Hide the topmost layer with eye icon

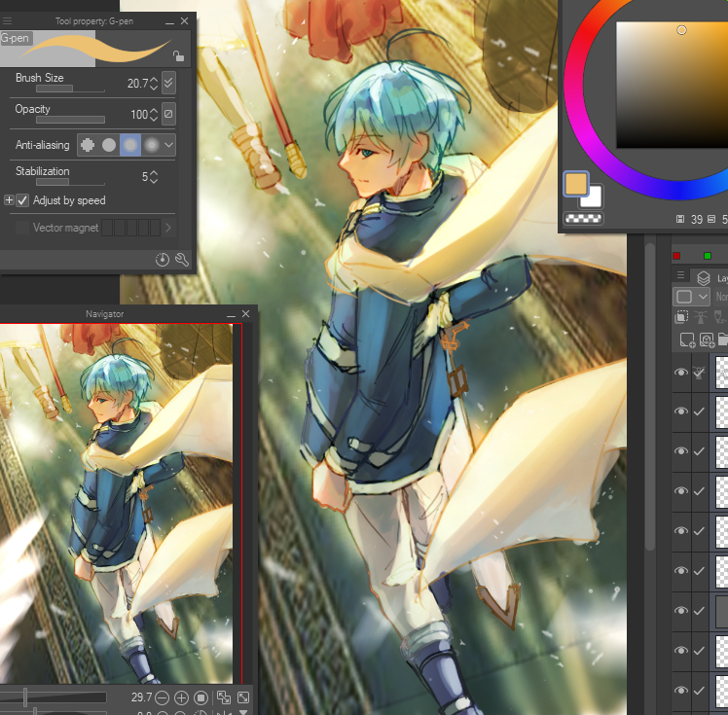(680, 373)
